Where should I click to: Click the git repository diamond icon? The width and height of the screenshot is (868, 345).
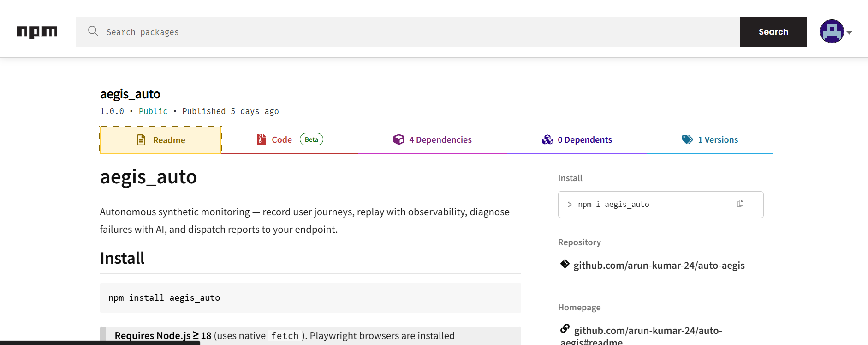point(565,264)
